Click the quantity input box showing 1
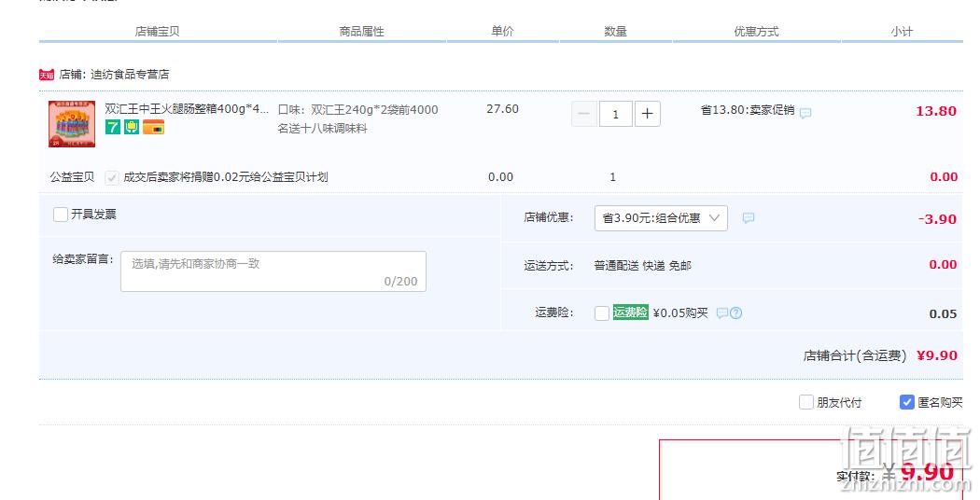Screen dimensions: 980x500 click(616, 114)
